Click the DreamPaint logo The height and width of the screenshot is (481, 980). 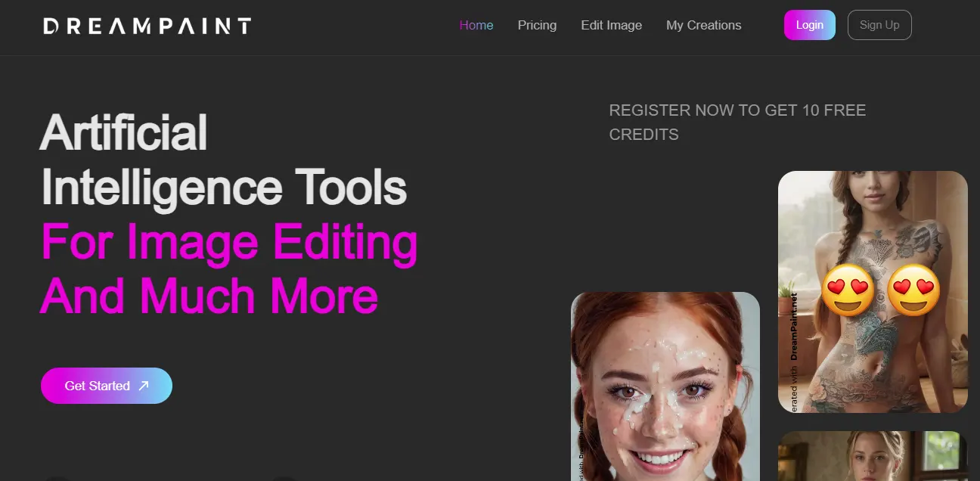click(147, 26)
